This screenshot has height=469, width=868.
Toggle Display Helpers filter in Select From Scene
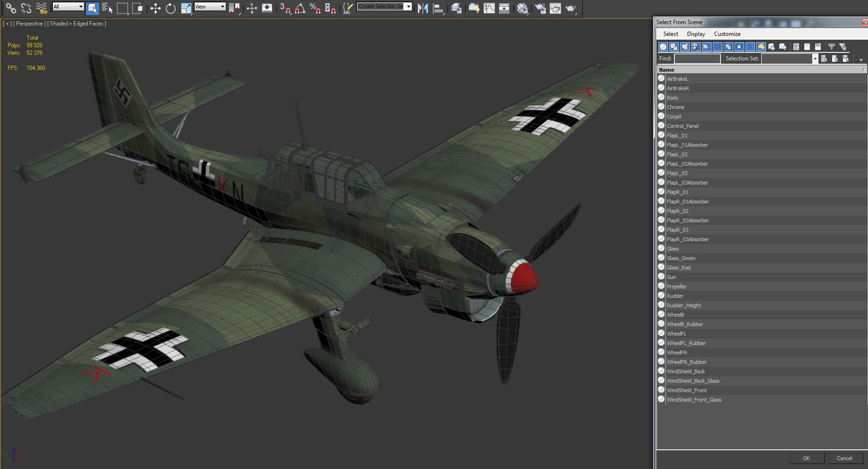707,47
